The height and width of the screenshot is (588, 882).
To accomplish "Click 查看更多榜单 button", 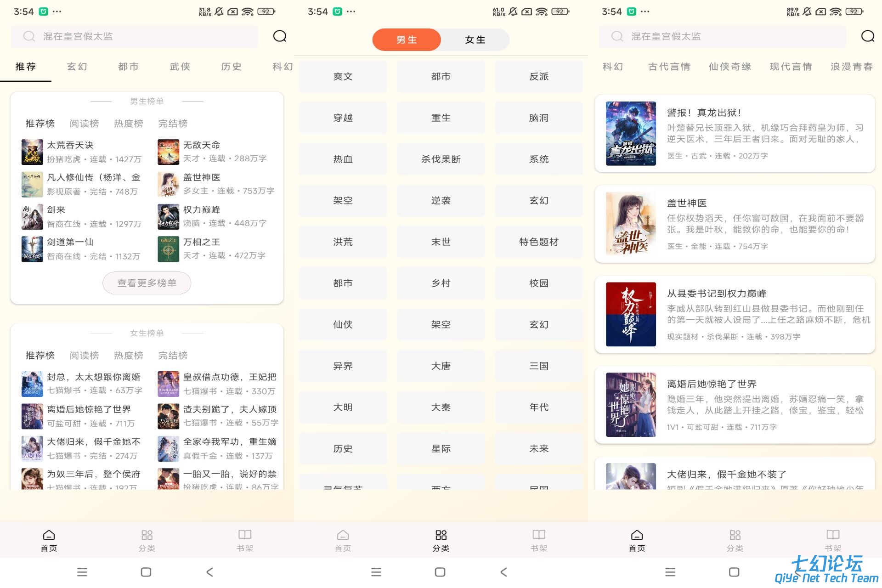I will coord(147,283).
